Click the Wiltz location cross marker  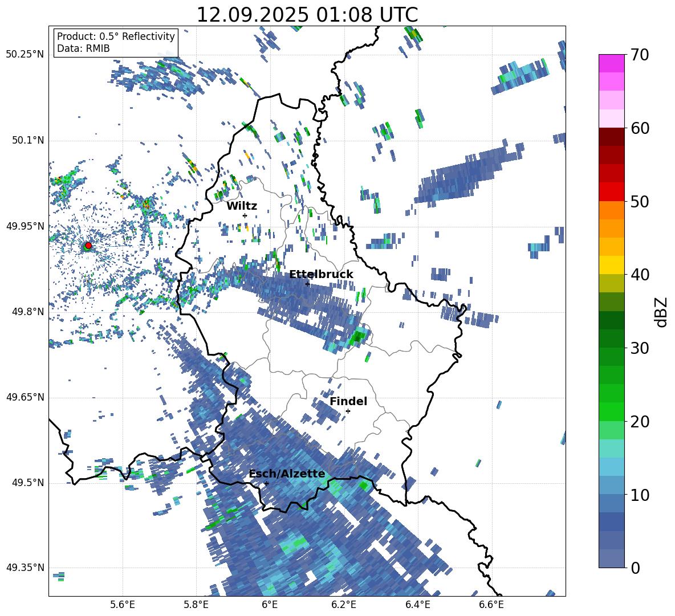(x=245, y=215)
